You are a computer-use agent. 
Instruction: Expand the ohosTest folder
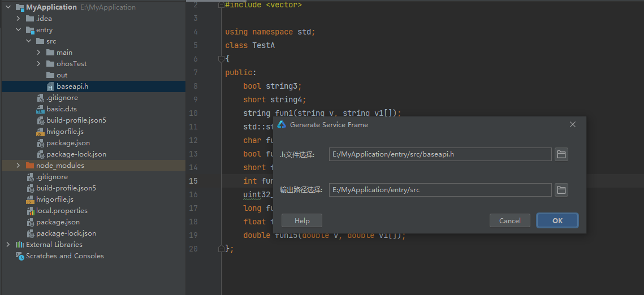click(x=38, y=64)
